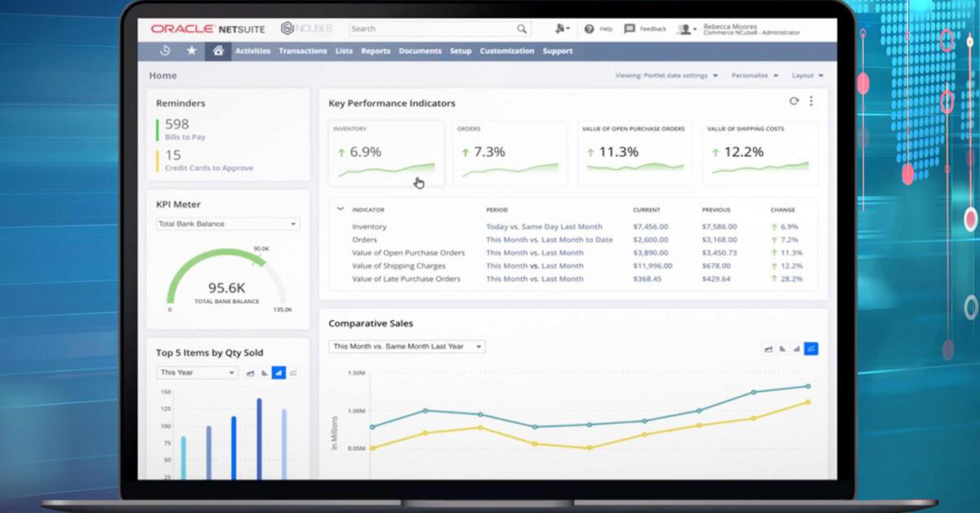Click the Feedback speech bubble icon
The width and height of the screenshot is (980, 513).
pos(630,29)
